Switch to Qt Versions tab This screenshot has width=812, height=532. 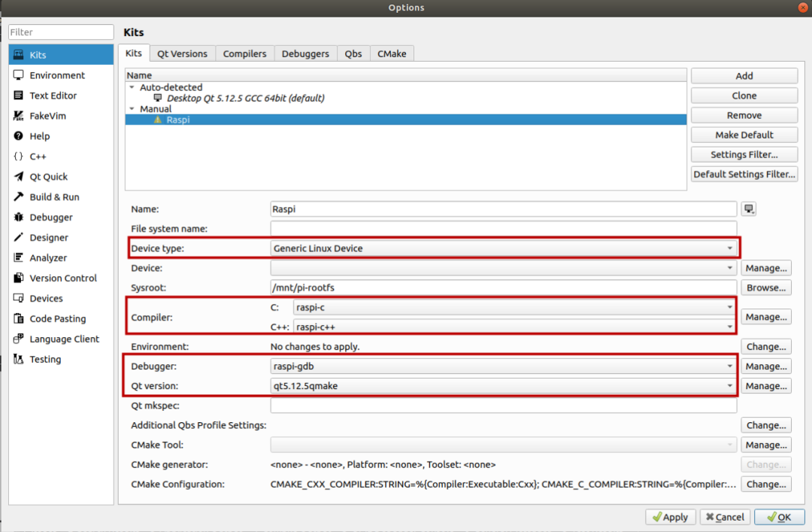click(x=182, y=53)
